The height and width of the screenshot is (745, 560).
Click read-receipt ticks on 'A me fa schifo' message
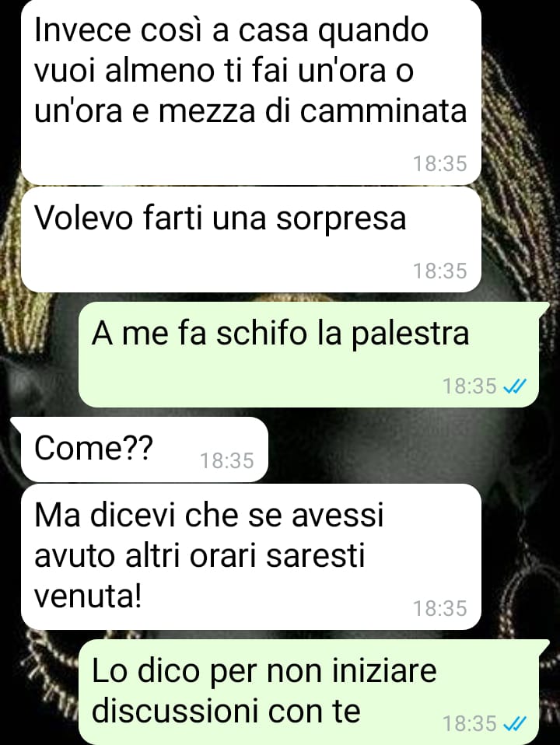515,386
